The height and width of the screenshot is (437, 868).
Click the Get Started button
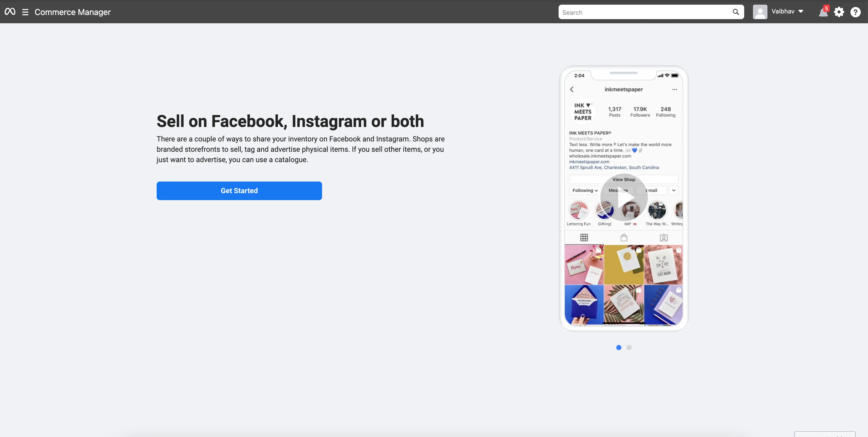tap(239, 191)
